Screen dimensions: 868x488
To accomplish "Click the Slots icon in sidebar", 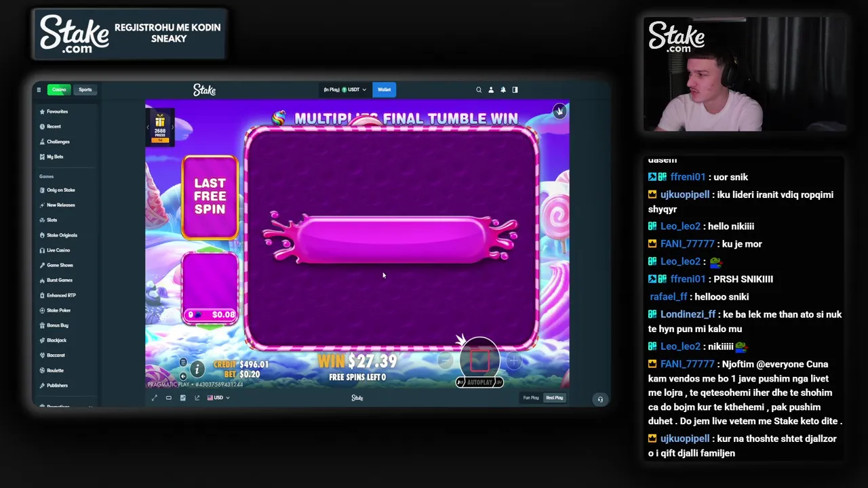I will 42,220.
